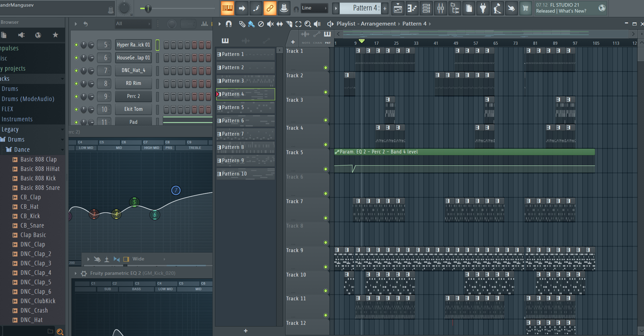644x336 pixels.
Task: Open the Perc 2 channel button
Action: (x=134, y=96)
